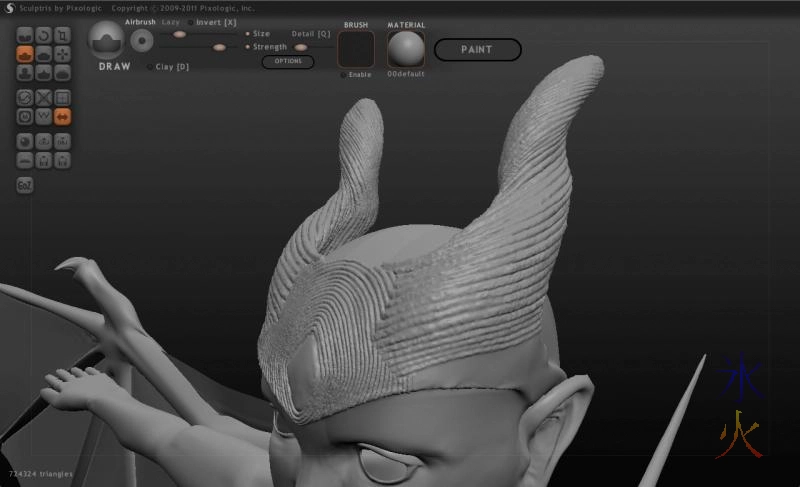Toggle the Clay [D] option

click(171, 67)
